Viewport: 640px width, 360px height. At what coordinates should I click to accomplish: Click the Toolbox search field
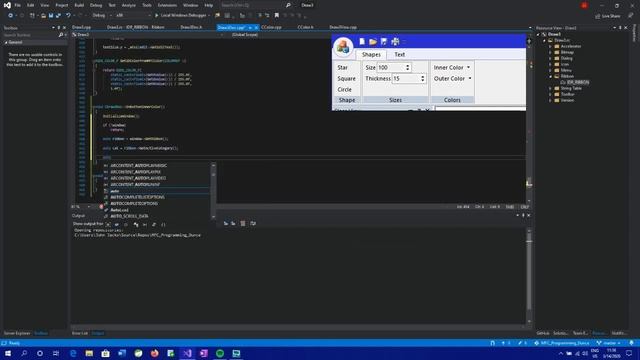tap(33, 35)
